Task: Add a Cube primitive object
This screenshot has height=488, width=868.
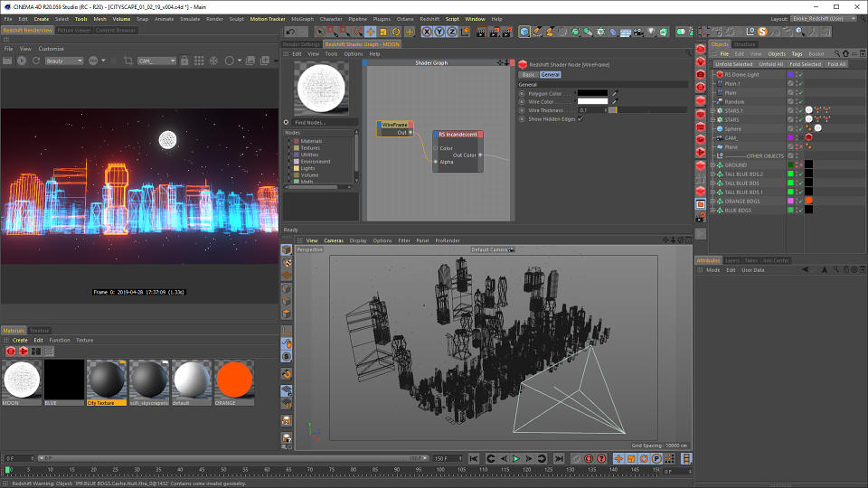Action: coord(524,32)
